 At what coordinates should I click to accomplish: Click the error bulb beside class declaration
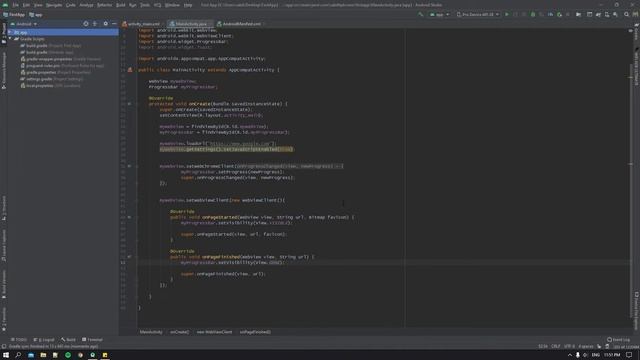click(130, 70)
